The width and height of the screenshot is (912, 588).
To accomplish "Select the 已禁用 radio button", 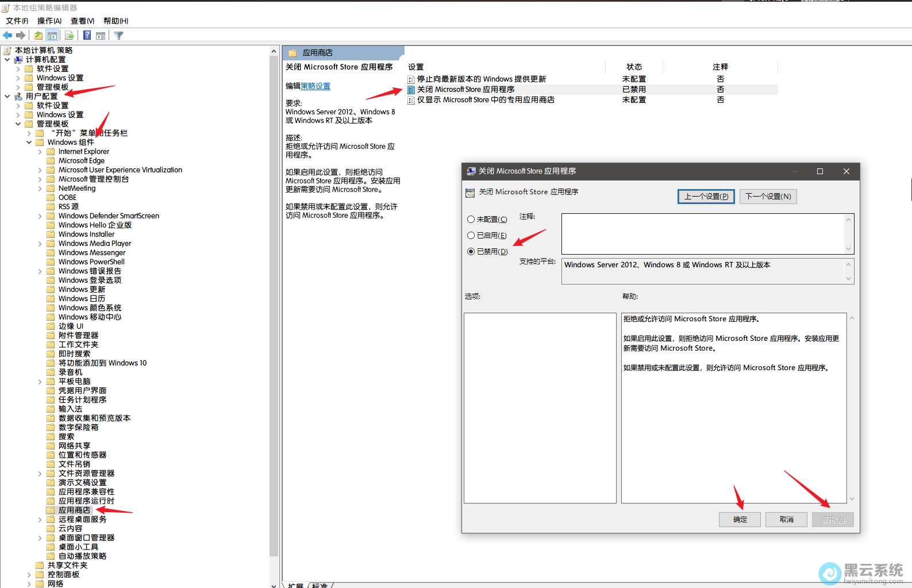I will click(471, 251).
